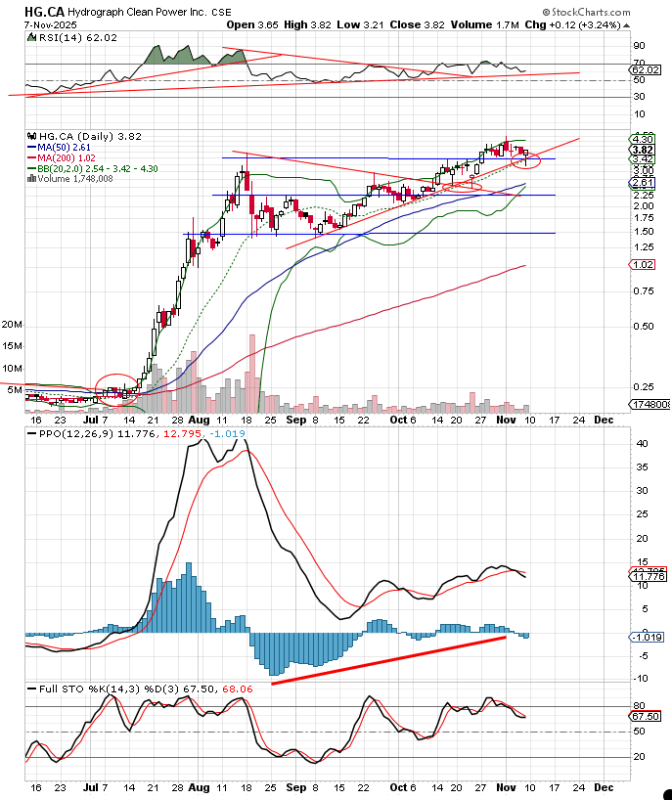Viewport: 672px width, 800px height.
Task: Click the red 1.02 MA(200) price tag
Action: tap(643, 265)
